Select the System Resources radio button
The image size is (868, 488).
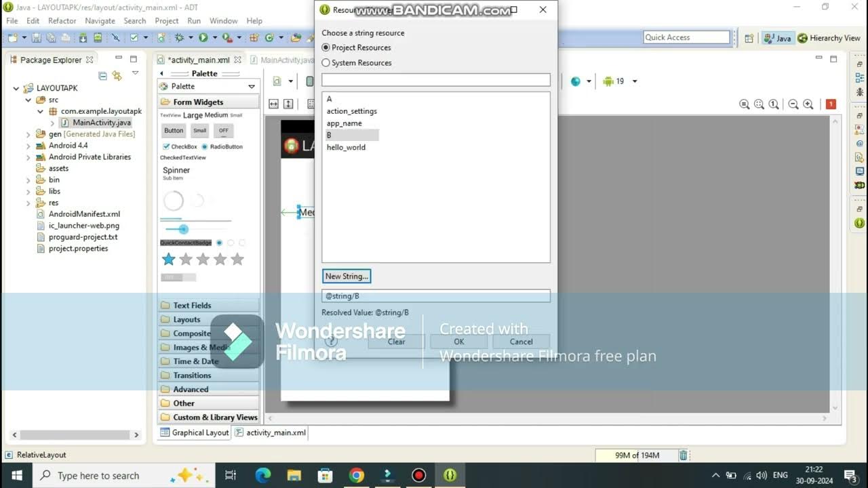pyautogui.click(x=326, y=62)
